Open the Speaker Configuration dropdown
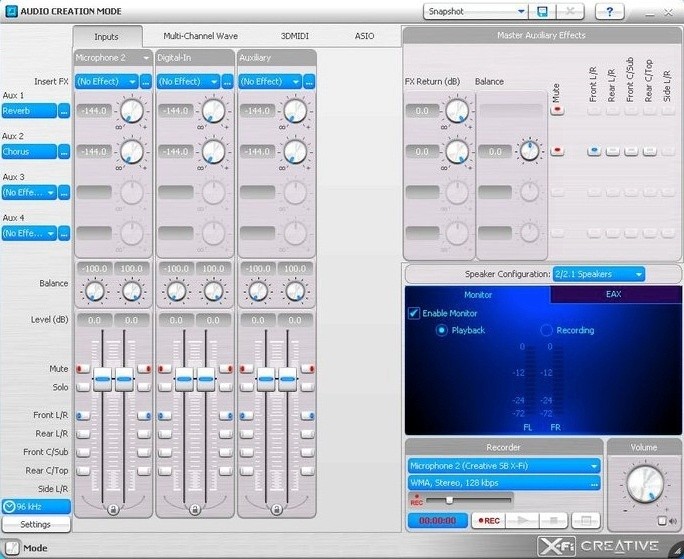Image resolution: width=684 pixels, height=559 pixels. click(x=599, y=274)
